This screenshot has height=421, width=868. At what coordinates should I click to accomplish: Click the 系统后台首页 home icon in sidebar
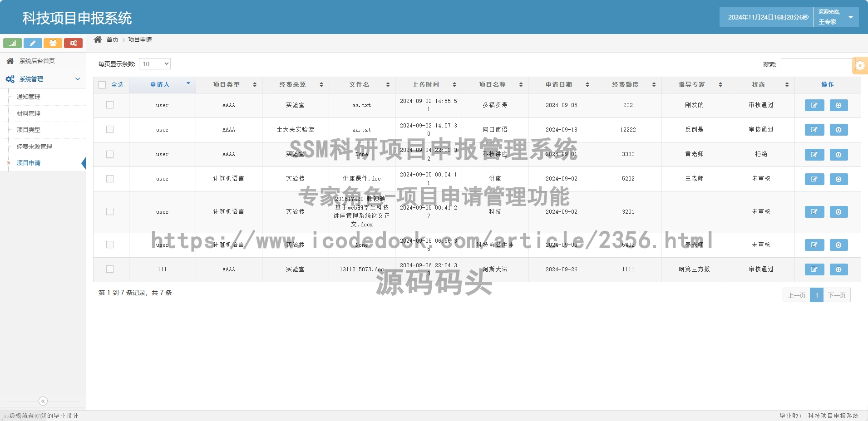(10, 61)
